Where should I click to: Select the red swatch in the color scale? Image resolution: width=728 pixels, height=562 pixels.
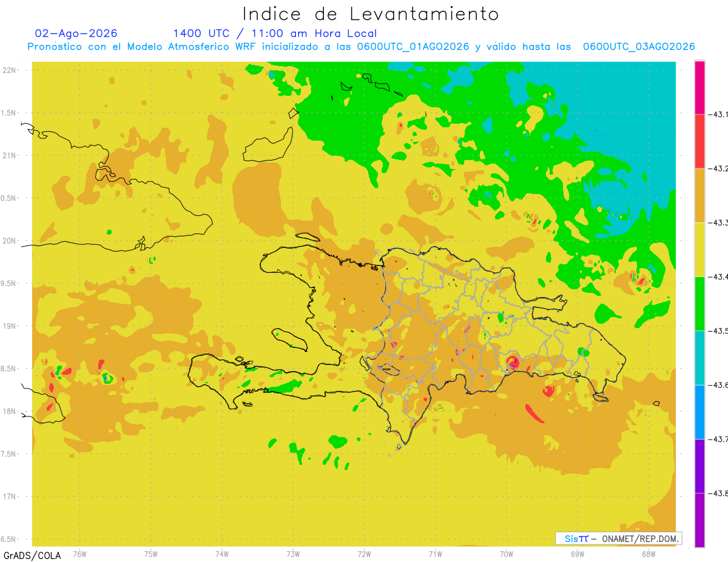699,141
